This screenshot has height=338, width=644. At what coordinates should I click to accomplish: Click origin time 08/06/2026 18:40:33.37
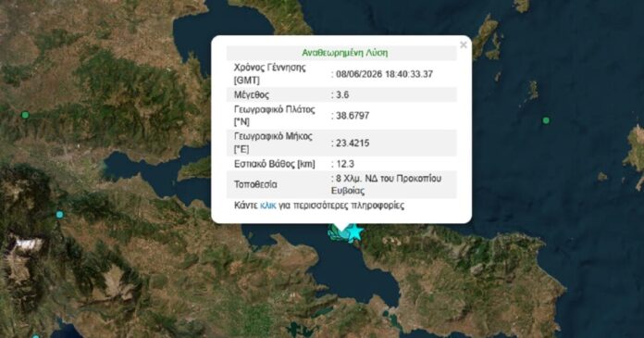tap(384, 74)
